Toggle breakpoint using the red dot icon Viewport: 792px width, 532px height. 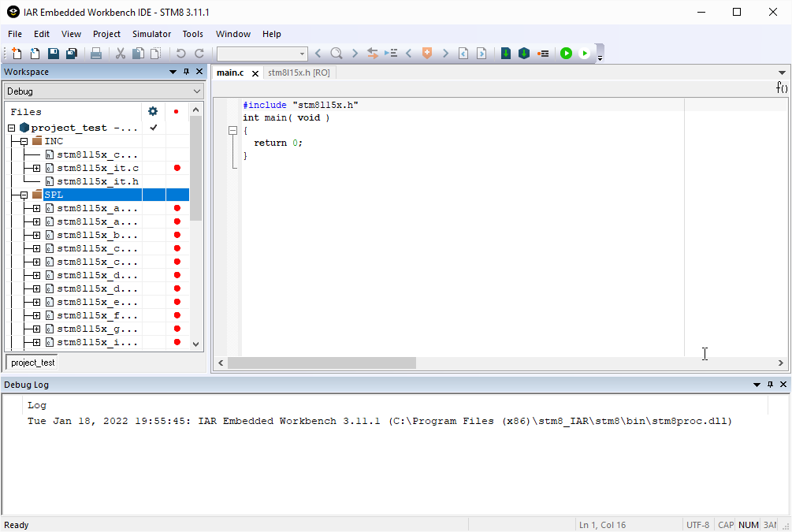point(543,53)
